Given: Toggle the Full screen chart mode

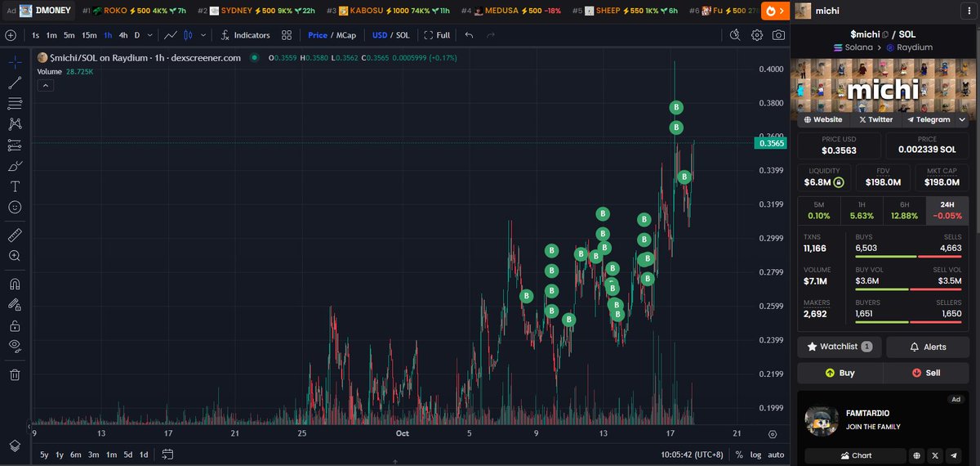Looking at the screenshot, I should 437,35.
